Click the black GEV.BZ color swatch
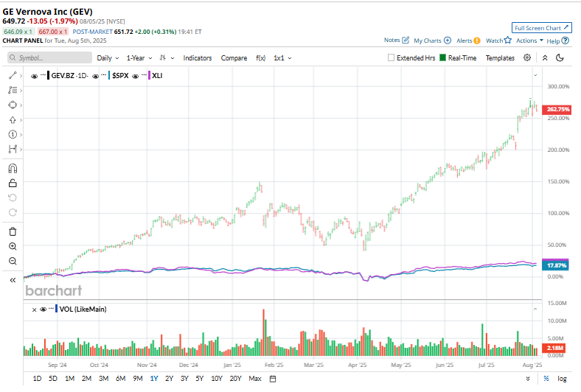Viewport: 581px width, 392px height. click(x=48, y=75)
